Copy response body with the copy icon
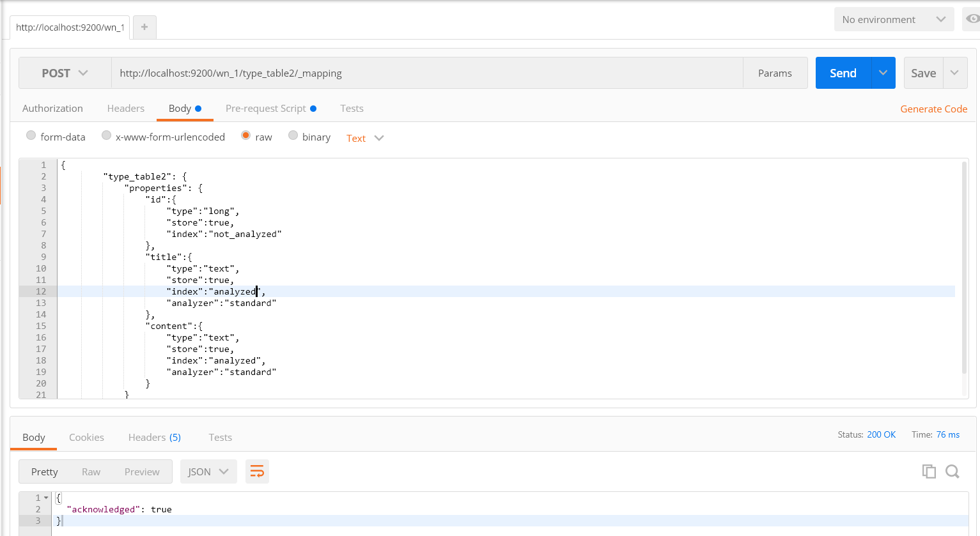This screenshot has height=536, width=980. (929, 471)
